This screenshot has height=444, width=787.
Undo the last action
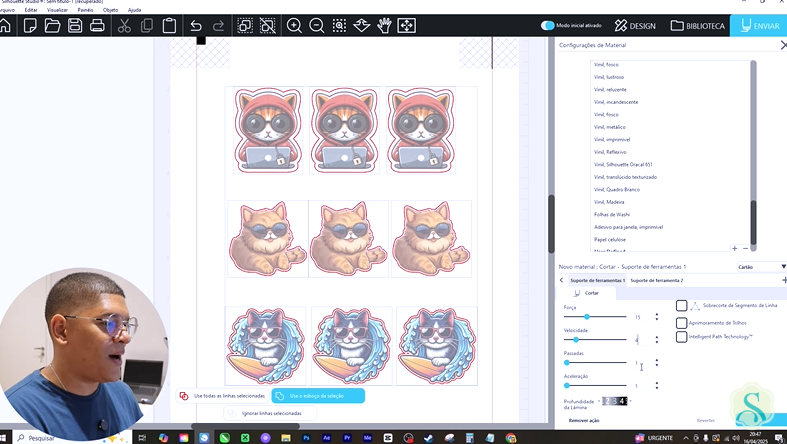pyautogui.click(x=196, y=26)
